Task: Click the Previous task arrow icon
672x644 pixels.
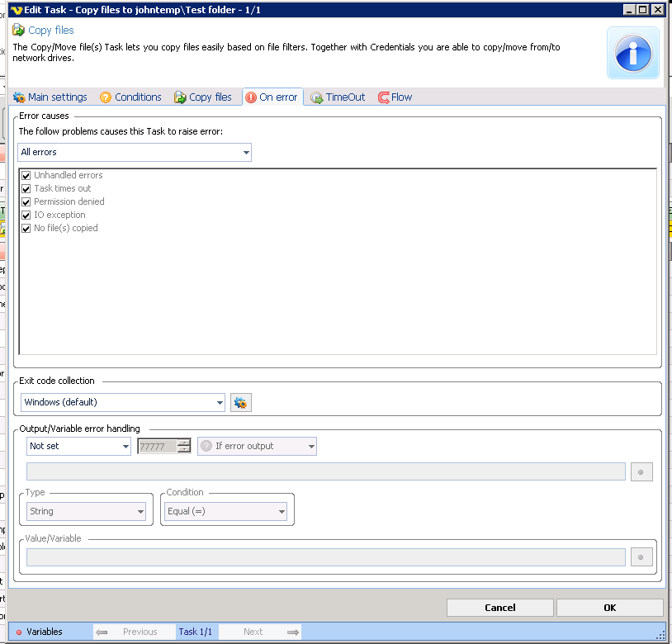Action: (x=102, y=632)
